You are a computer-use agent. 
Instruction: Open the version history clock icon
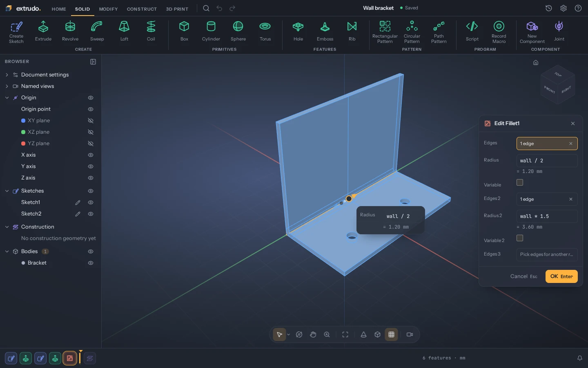click(x=549, y=8)
